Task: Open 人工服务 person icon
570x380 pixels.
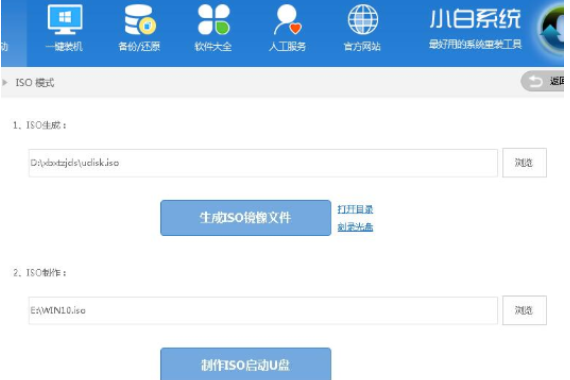Action: 287,20
